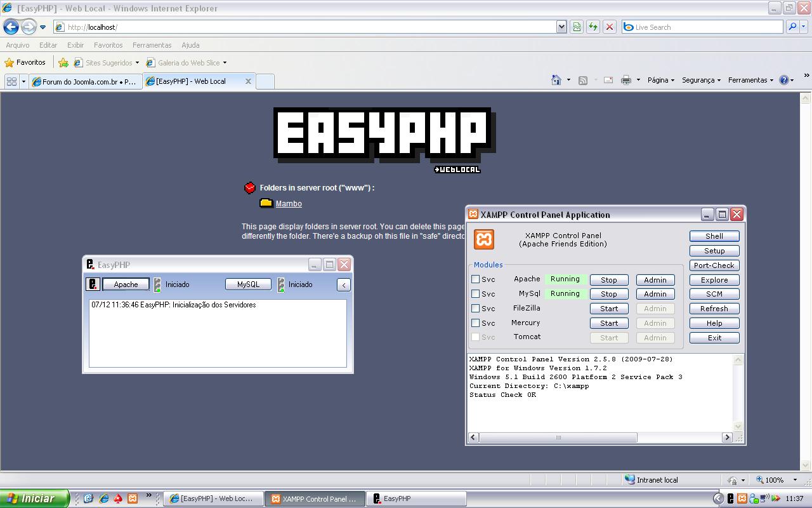Click the XAMPP log horizontal scrollbar

pos(558,437)
